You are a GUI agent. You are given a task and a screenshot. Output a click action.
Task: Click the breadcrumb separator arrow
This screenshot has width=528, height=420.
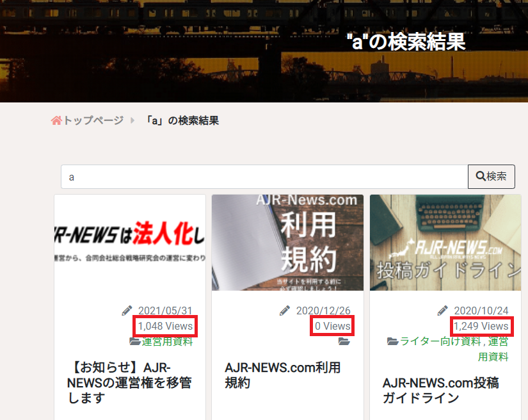click(132, 120)
